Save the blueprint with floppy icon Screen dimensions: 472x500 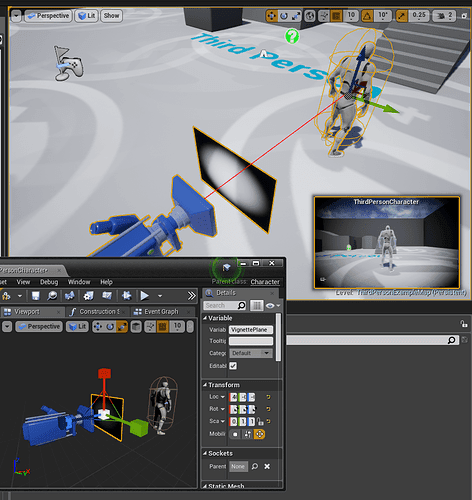coord(35,296)
